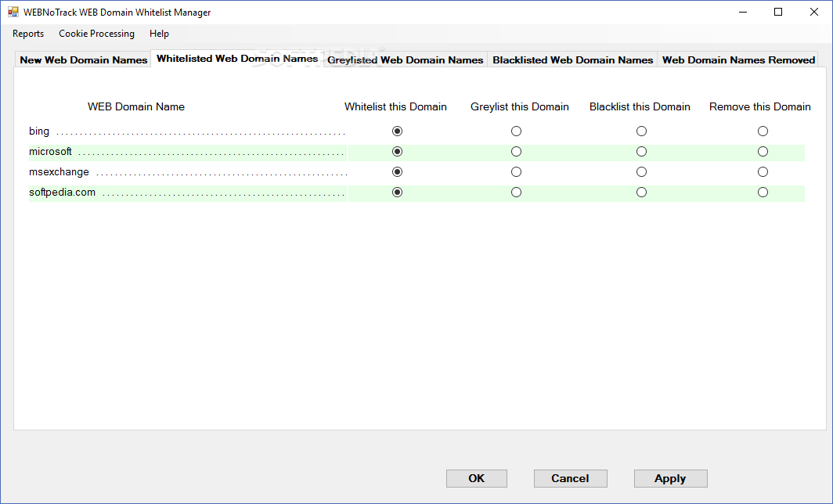Close the Whitelist Manager window

(x=814, y=12)
